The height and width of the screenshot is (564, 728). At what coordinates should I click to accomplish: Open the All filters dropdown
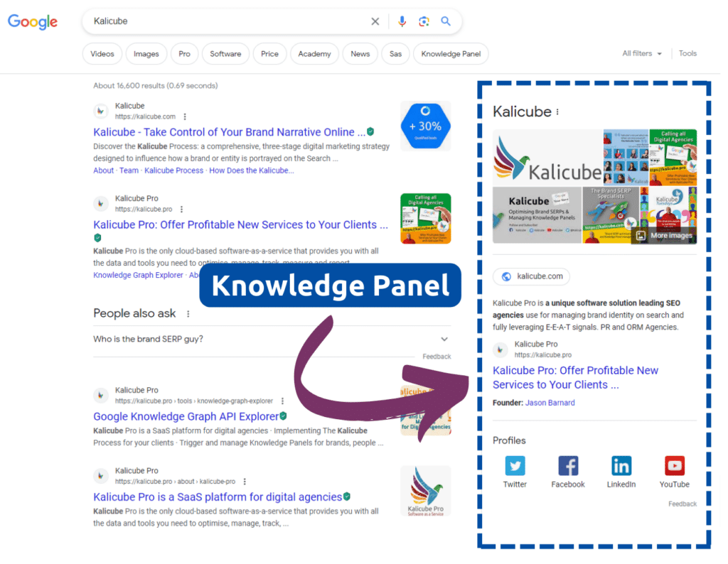coord(642,53)
